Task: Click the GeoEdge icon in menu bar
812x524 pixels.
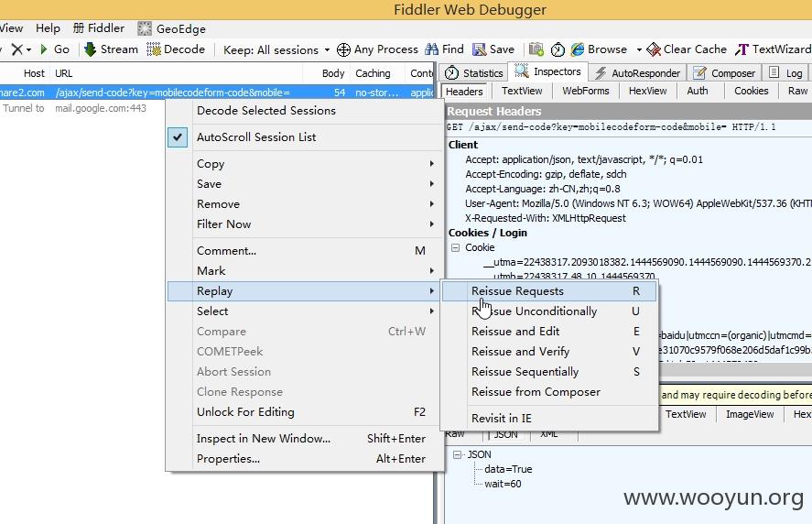Action: (x=145, y=28)
